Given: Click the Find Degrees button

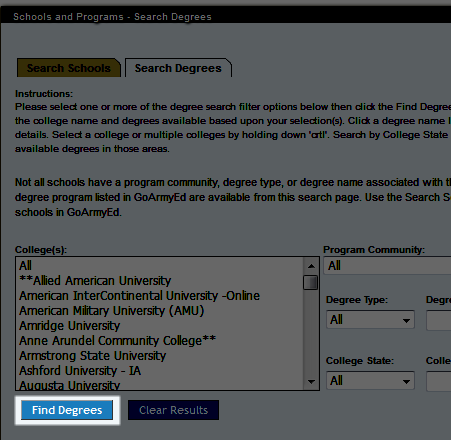Looking at the screenshot, I should coord(67,410).
